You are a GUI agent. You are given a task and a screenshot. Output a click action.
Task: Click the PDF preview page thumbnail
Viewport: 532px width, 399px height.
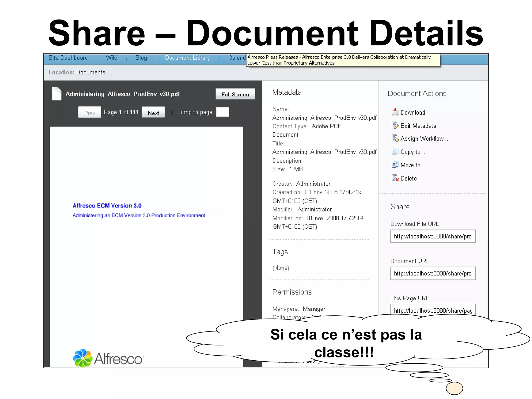147,247
